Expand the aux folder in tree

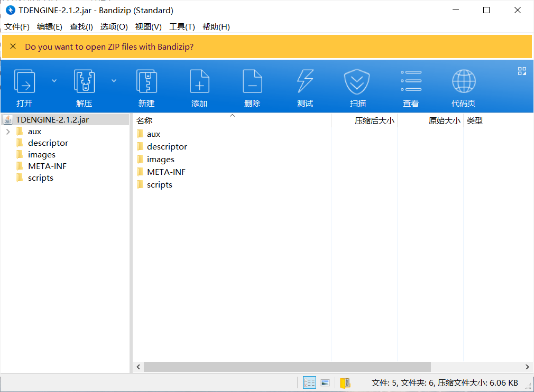(8, 132)
